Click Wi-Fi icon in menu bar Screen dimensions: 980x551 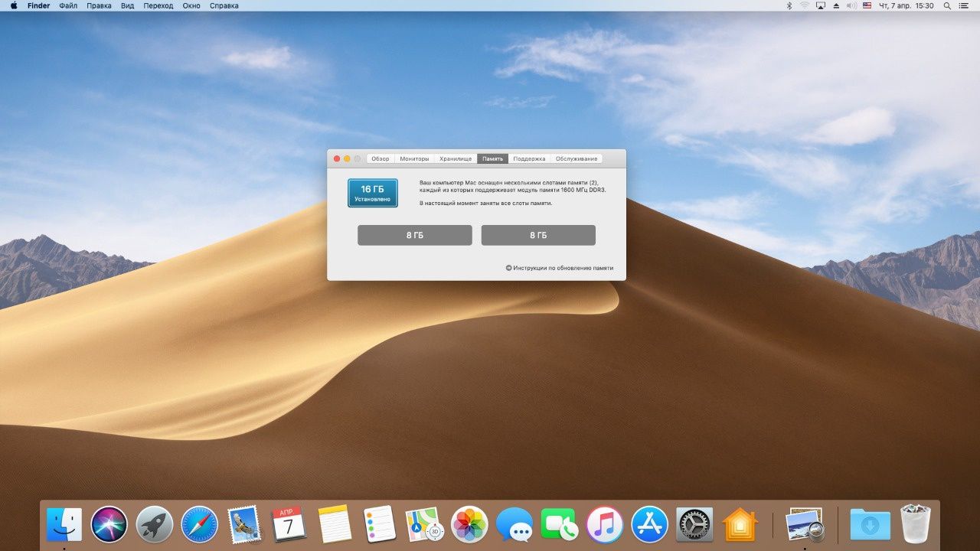click(805, 5)
